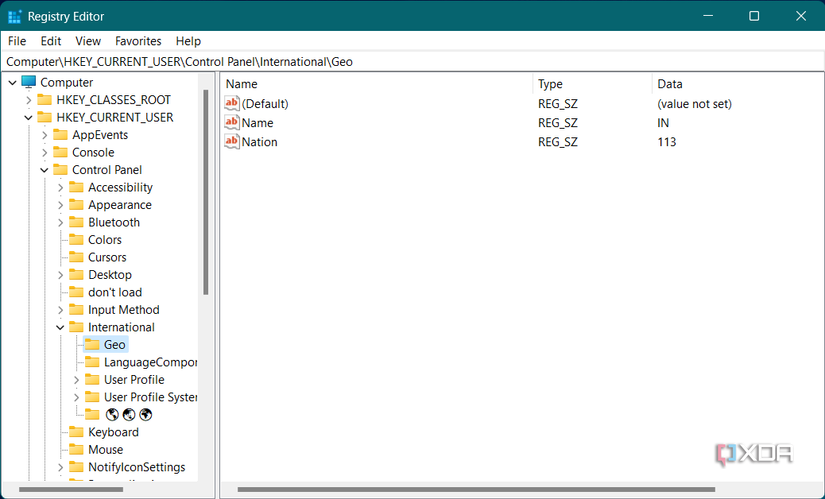Collapse the HKEY_CURRENT_USER node
Viewport: 825px width, 499px height.
pyautogui.click(x=28, y=117)
